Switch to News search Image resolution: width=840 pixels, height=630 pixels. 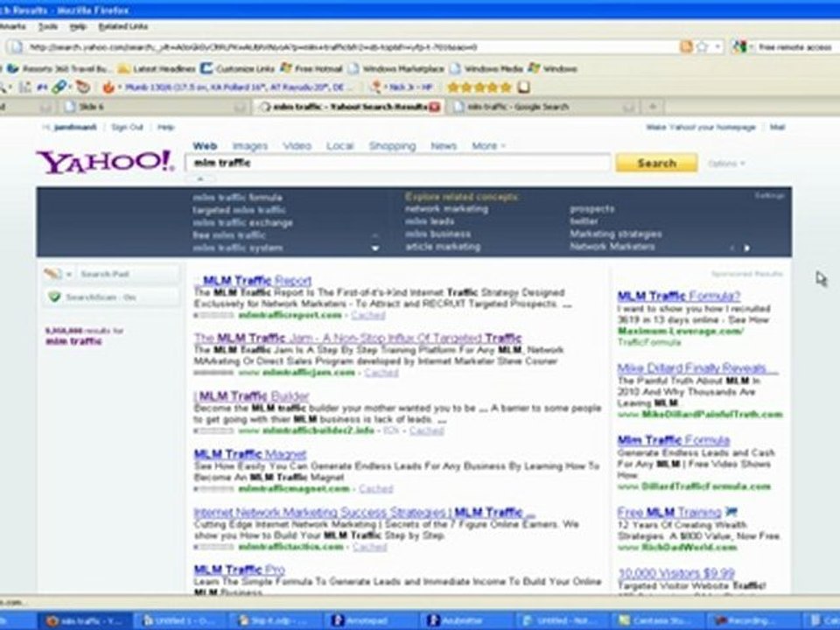coord(444,146)
